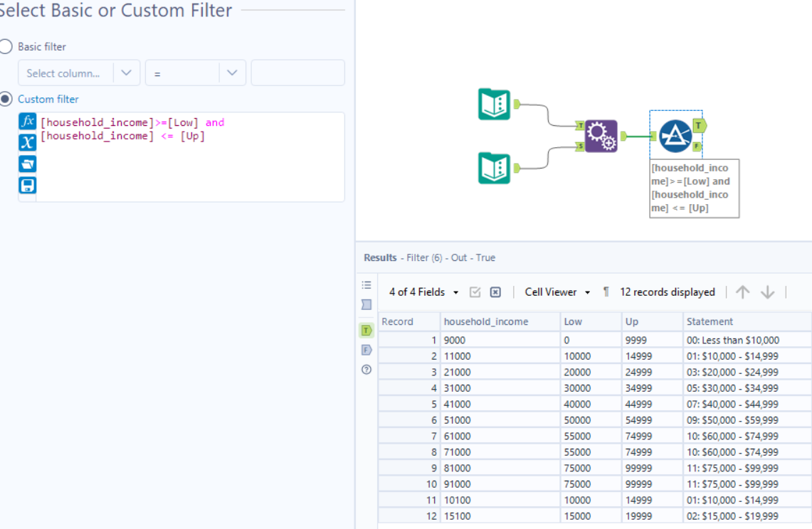Click the top Input Data book tool
This screenshot has width=812, height=529.
[x=494, y=104]
